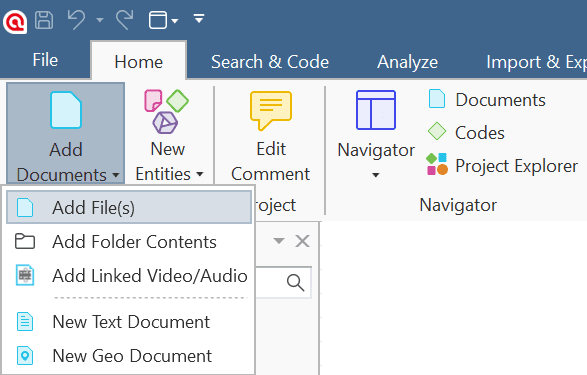587x375 pixels.
Task: Click the ATLAS.ti logo icon
Action: [15, 22]
